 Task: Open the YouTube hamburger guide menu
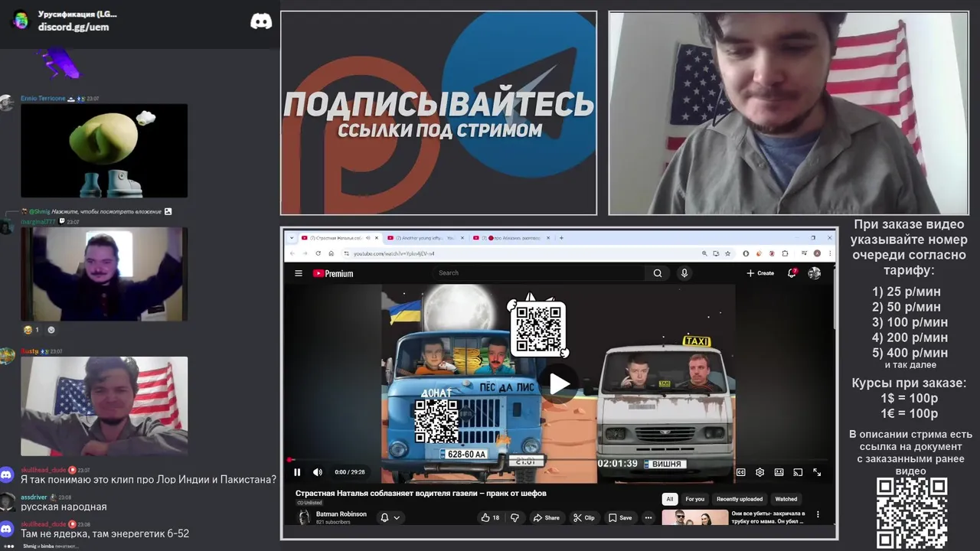(299, 273)
